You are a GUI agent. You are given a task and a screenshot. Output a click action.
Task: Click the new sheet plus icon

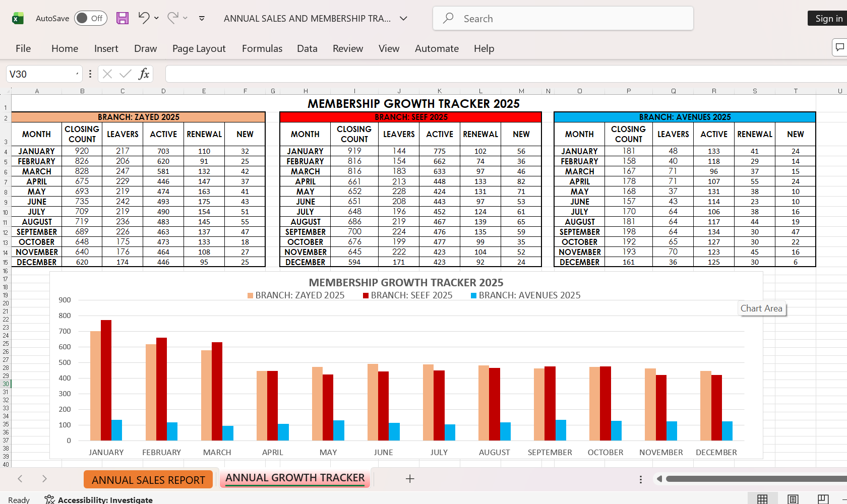click(x=410, y=479)
